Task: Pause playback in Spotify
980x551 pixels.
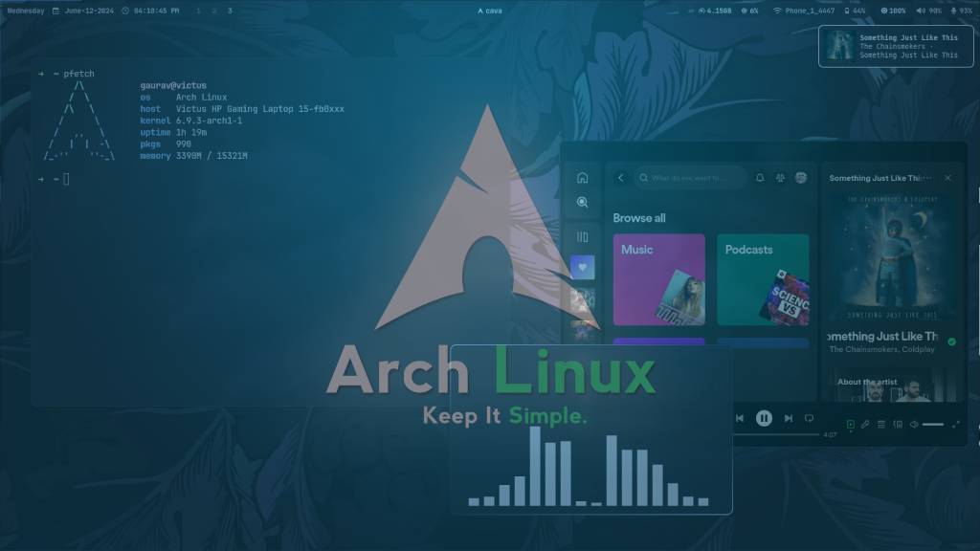Action: click(x=764, y=419)
